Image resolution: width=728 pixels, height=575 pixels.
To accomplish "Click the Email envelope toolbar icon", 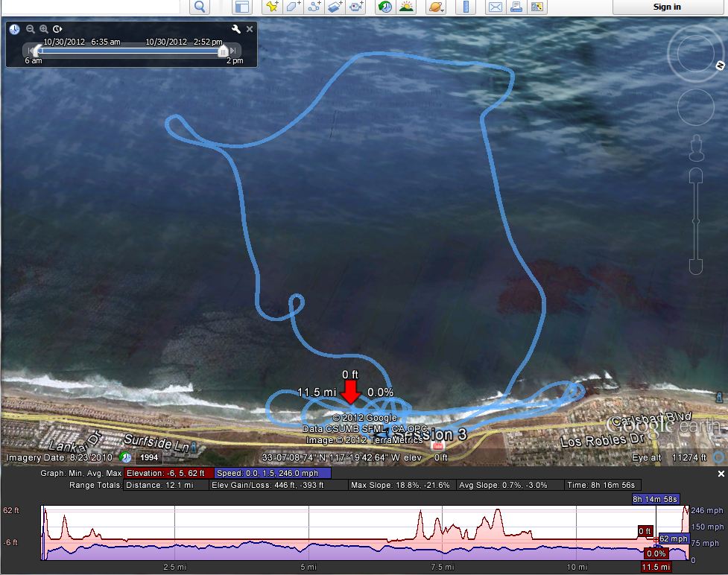I will coord(496,7).
